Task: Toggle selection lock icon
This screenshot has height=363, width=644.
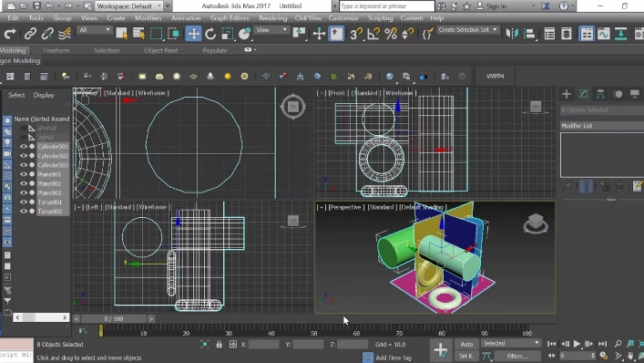Action: [219, 344]
